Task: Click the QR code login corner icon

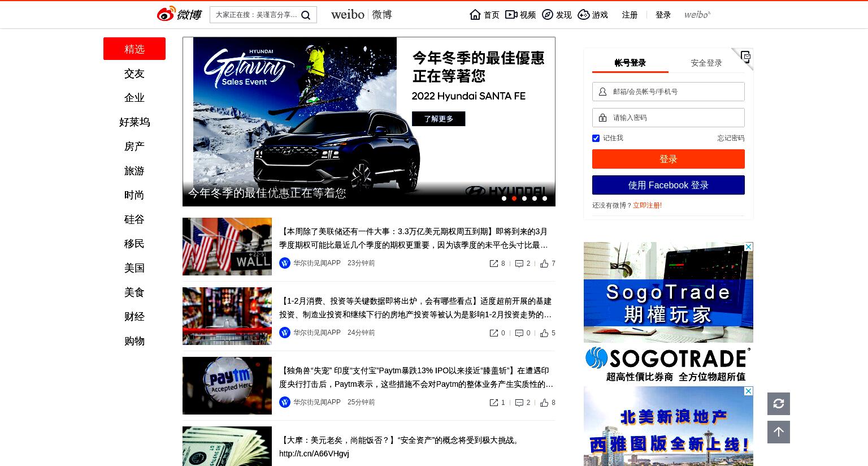Action: click(x=745, y=57)
